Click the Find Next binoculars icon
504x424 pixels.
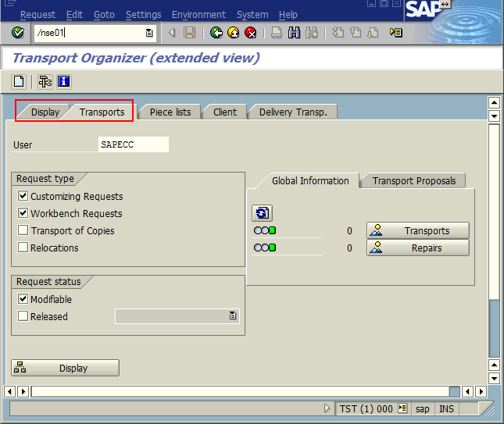point(312,33)
